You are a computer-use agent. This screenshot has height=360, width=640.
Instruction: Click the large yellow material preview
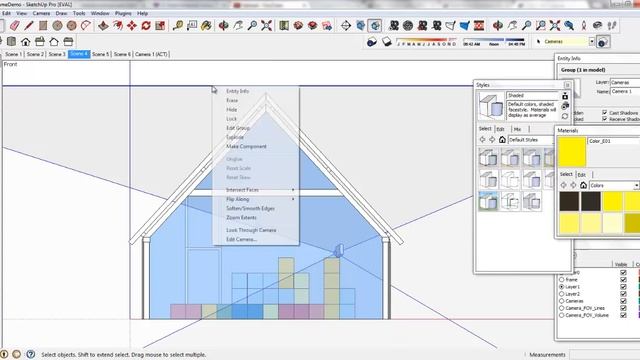572,151
